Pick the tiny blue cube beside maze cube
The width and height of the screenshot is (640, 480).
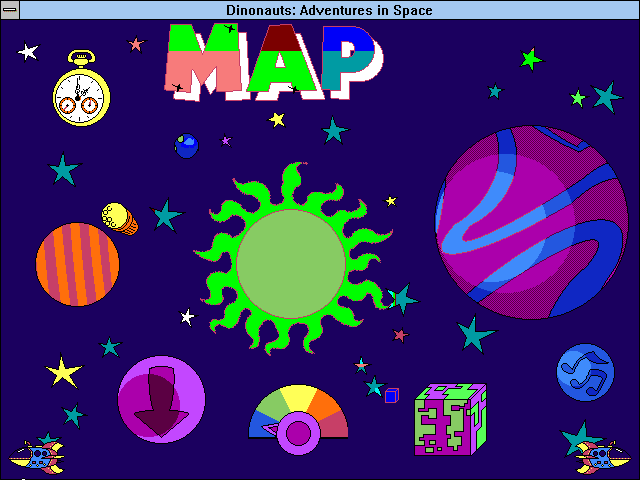pos(392,395)
